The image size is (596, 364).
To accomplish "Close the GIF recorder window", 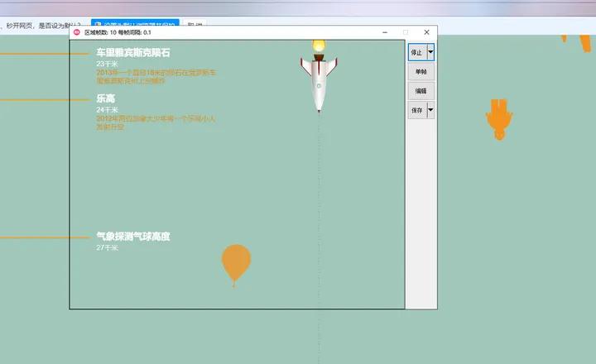I will coord(427,32).
